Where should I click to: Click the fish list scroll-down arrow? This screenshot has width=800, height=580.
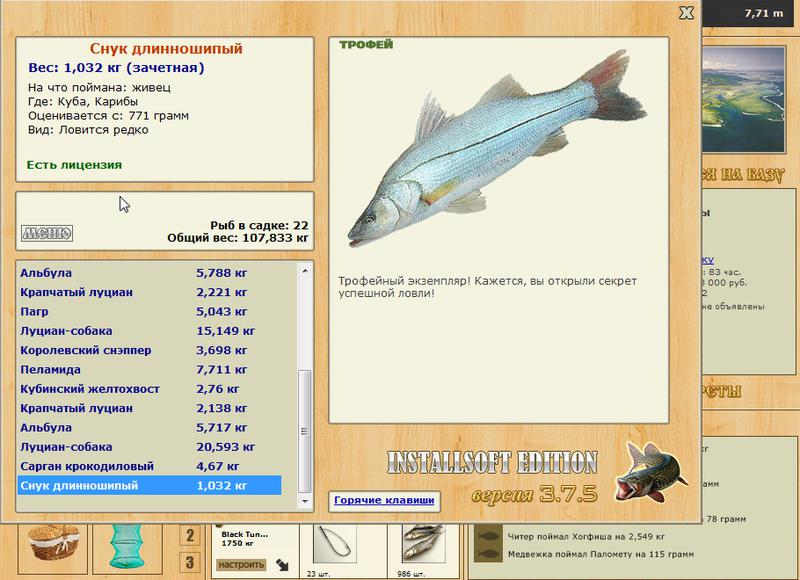(x=305, y=501)
